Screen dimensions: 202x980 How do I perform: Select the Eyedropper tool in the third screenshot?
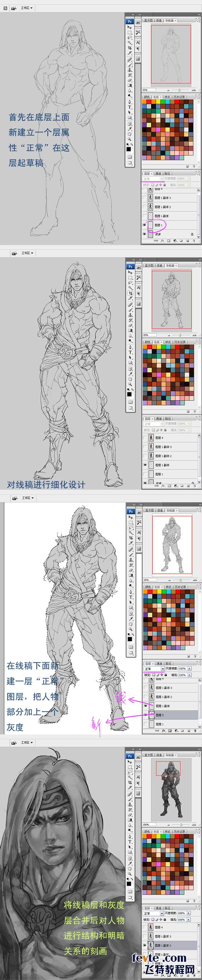(131, 619)
